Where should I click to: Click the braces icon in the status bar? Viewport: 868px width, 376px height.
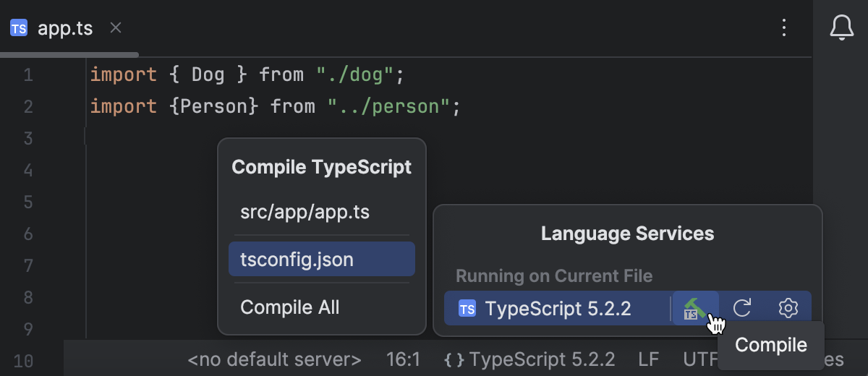454,359
